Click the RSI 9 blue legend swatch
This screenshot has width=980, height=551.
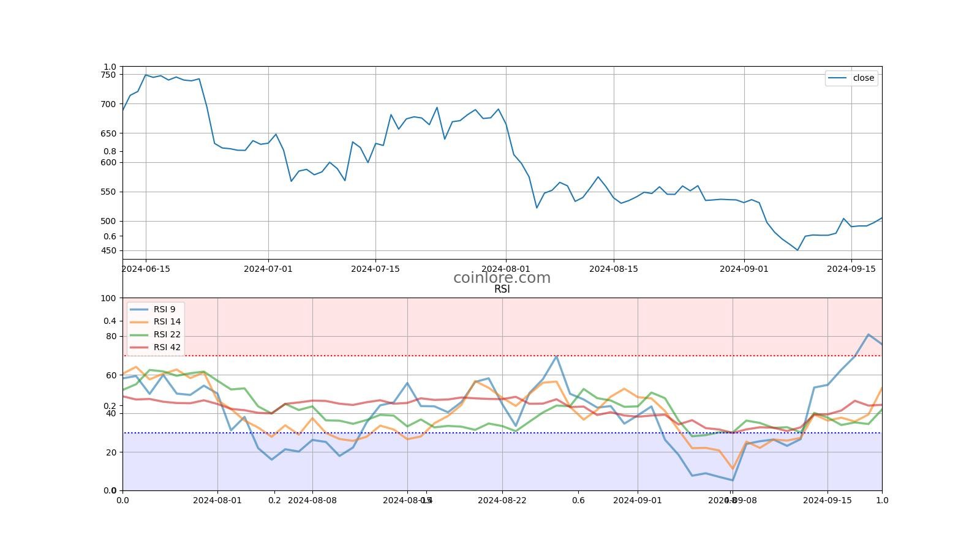(x=139, y=309)
